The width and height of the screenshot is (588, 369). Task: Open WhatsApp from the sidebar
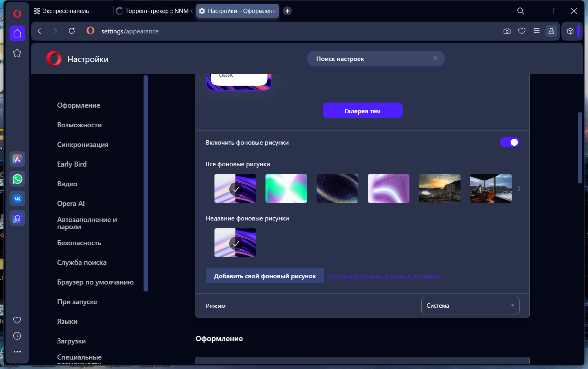pyautogui.click(x=17, y=179)
